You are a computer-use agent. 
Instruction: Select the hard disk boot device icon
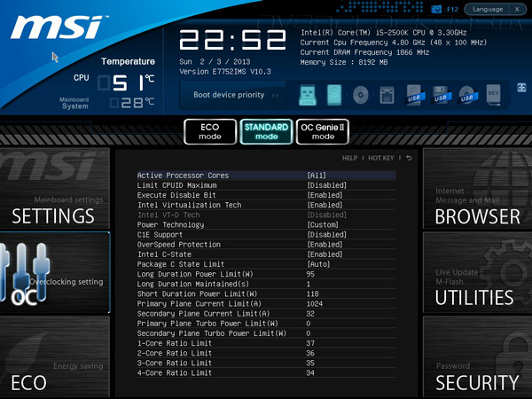click(x=334, y=95)
